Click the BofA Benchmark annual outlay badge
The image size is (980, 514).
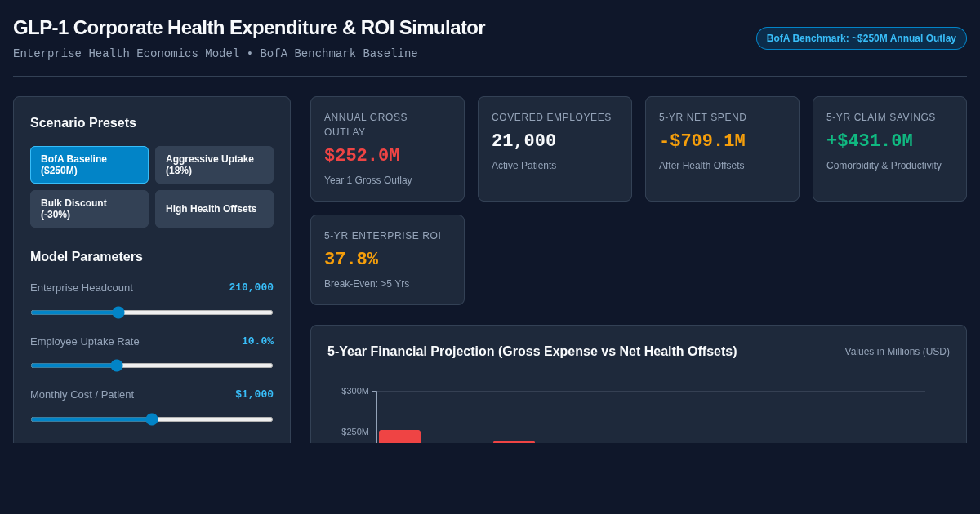click(861, 38)
